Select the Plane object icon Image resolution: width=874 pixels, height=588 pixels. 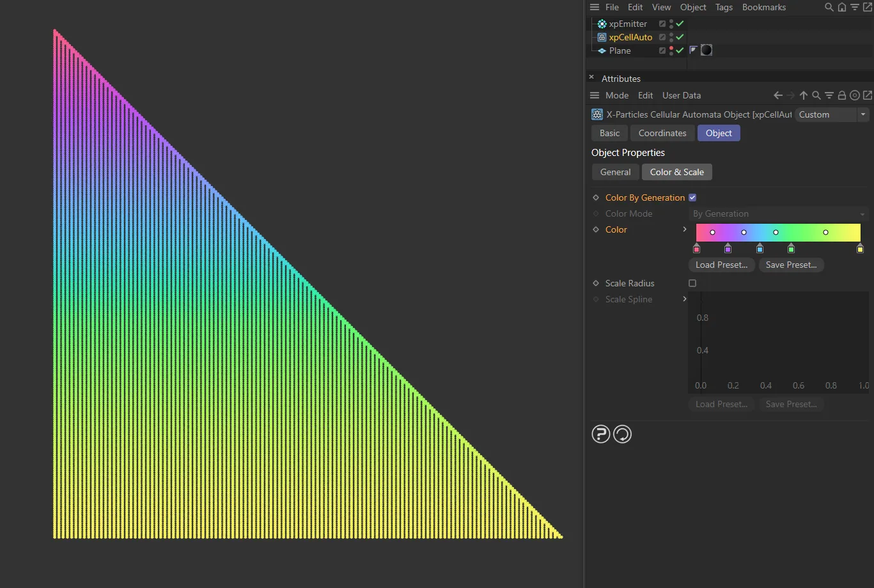(x=601, y=50)
